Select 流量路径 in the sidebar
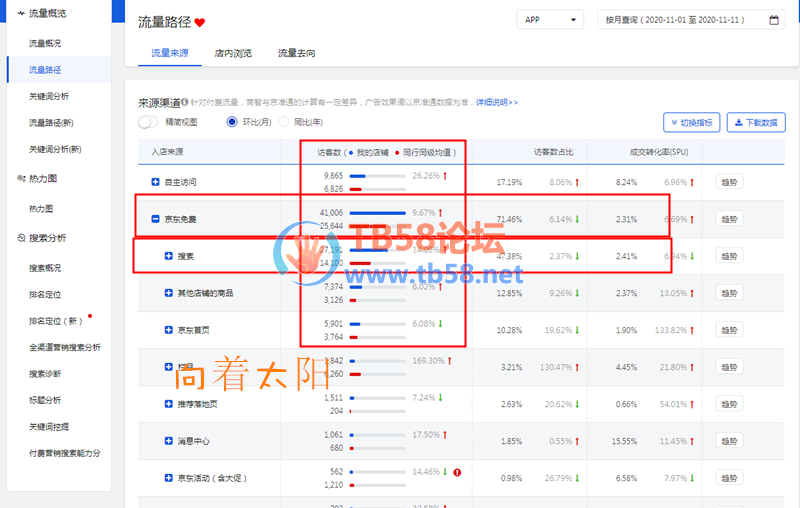800x508 pixels. tap(45, 70)
